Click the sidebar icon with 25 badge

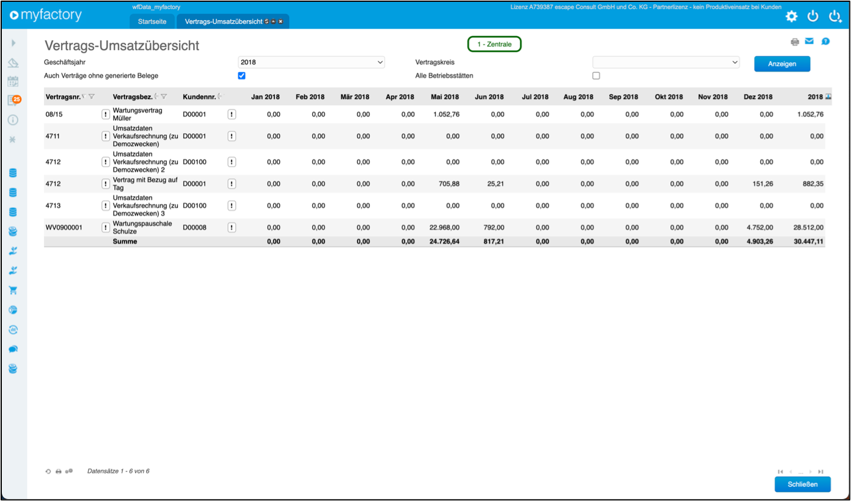pos(13,101)
